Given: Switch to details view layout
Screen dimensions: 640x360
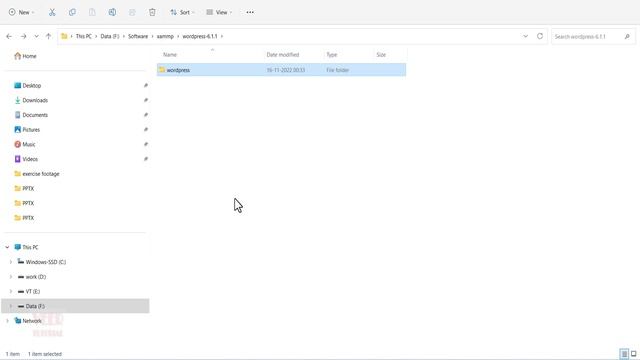Looking at the screenshot, I should [624, 354].
